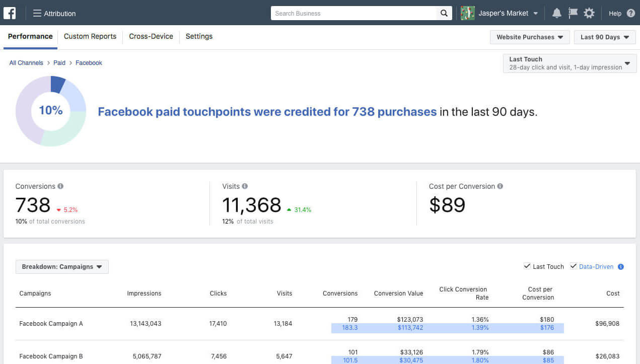Click the Facebook logo icon
Viewport: 640px width, 364px height.
10,13
